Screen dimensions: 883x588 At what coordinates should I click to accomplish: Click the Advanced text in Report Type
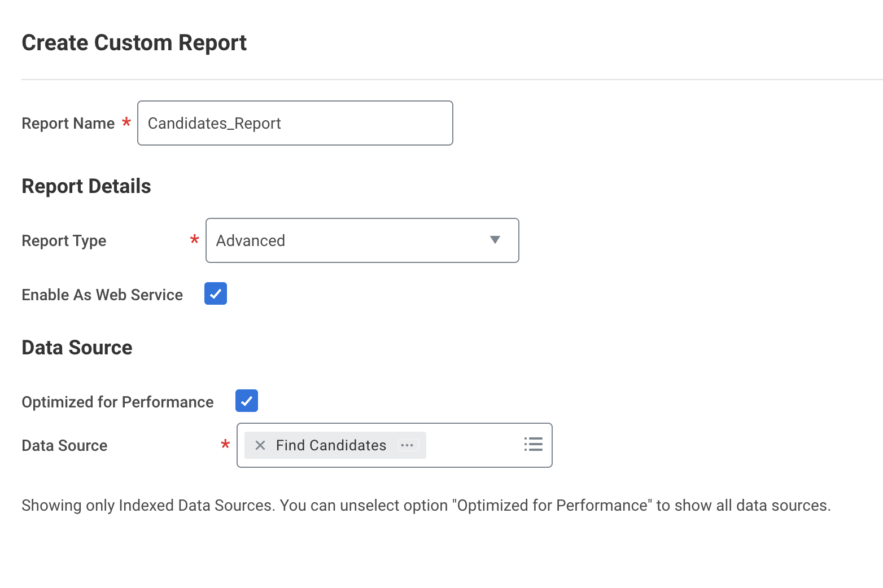pos(251,241)
